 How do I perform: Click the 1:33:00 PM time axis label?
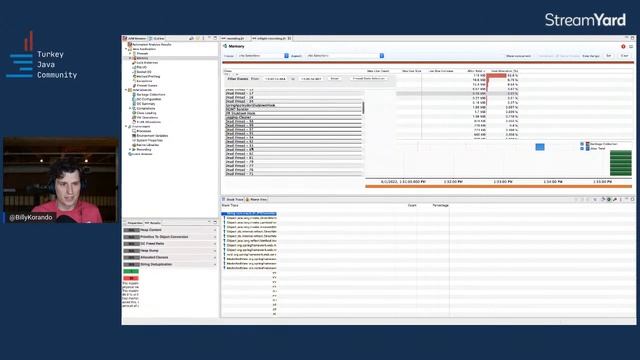pyautogui.click(x=503, y=182)
